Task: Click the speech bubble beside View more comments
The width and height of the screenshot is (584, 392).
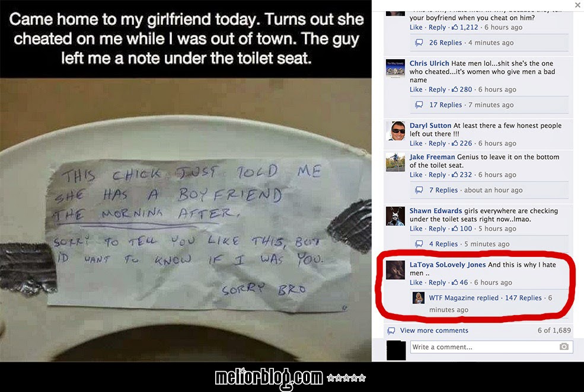Action: coord(391,330)
